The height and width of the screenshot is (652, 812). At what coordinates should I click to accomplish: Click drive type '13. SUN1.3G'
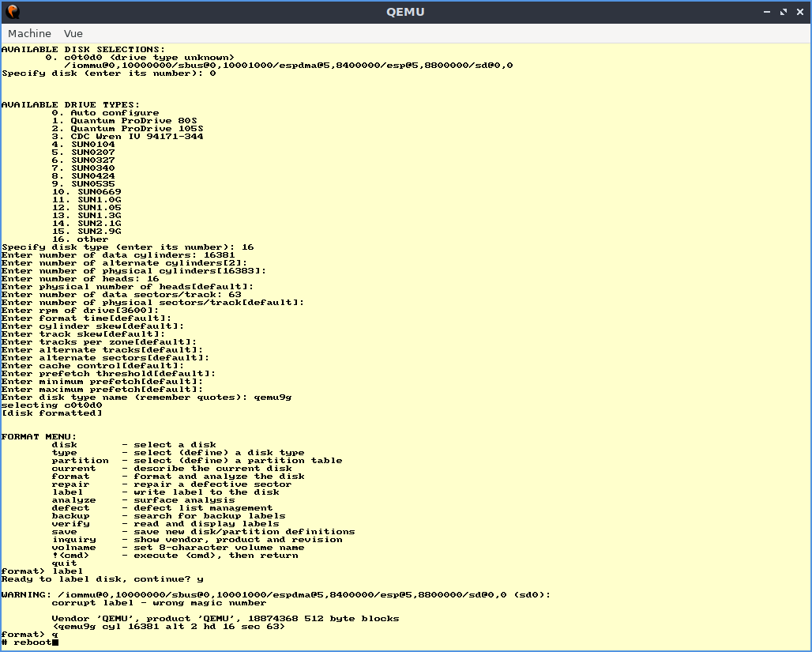86,216
